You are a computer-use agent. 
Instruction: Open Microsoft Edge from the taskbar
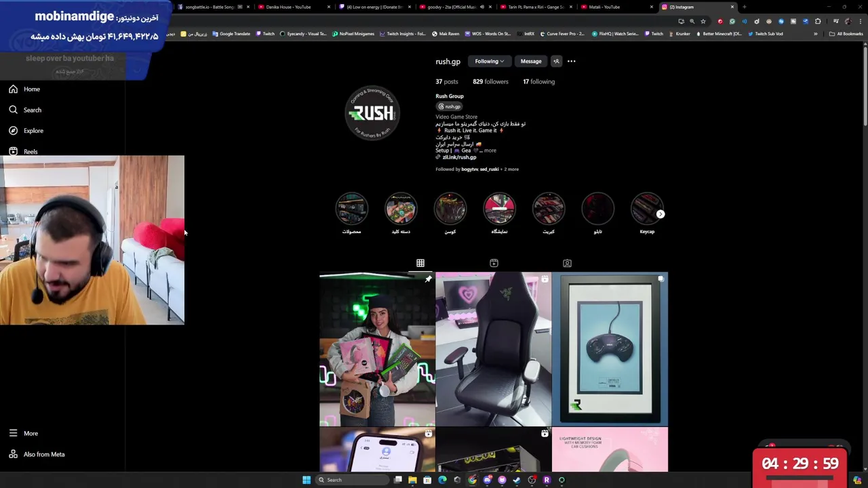click(442, 480)
